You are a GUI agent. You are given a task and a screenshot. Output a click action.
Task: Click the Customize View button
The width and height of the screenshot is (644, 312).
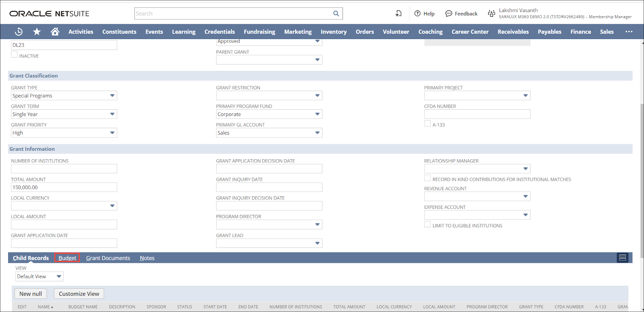pos(79,293)
